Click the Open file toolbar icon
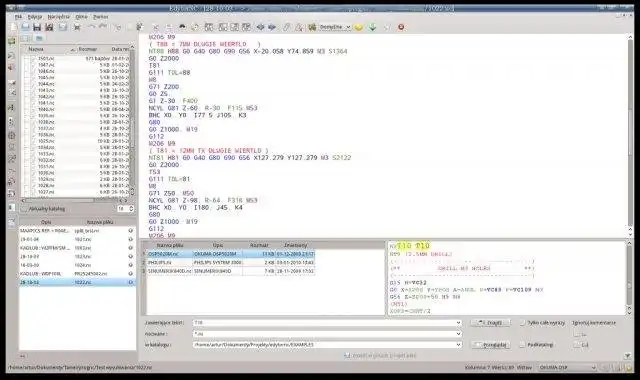The height and width of the screenshot is (380, 640). [x=25, y=27]
